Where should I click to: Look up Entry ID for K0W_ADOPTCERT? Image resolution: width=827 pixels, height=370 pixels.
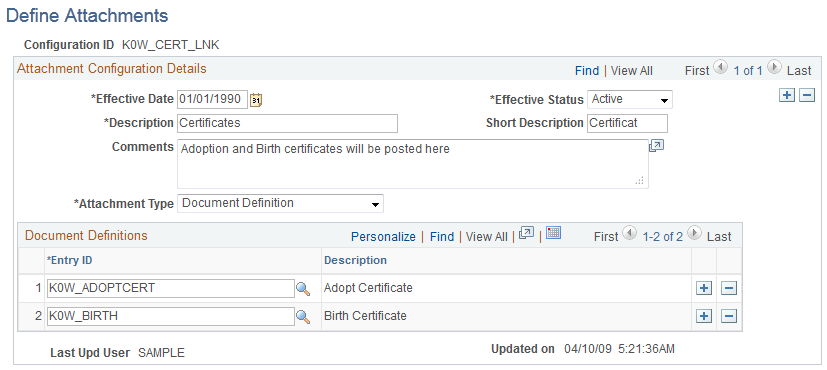coord(303,288)
